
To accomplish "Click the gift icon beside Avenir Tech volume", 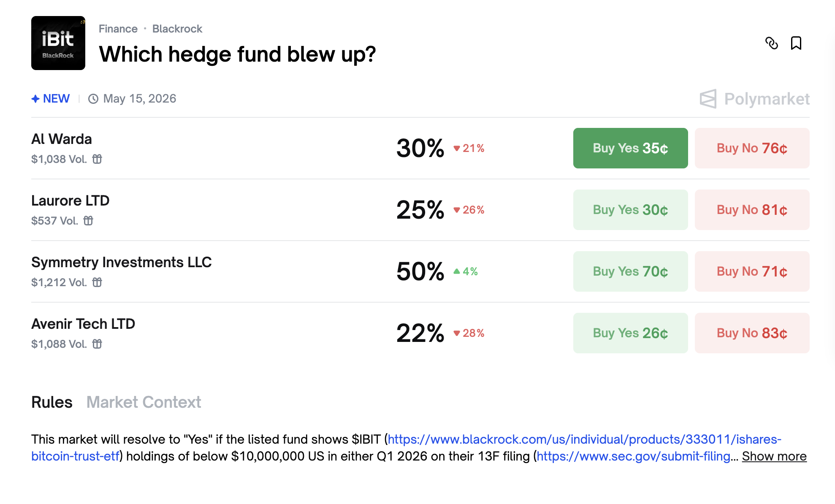I will [97, 344].
